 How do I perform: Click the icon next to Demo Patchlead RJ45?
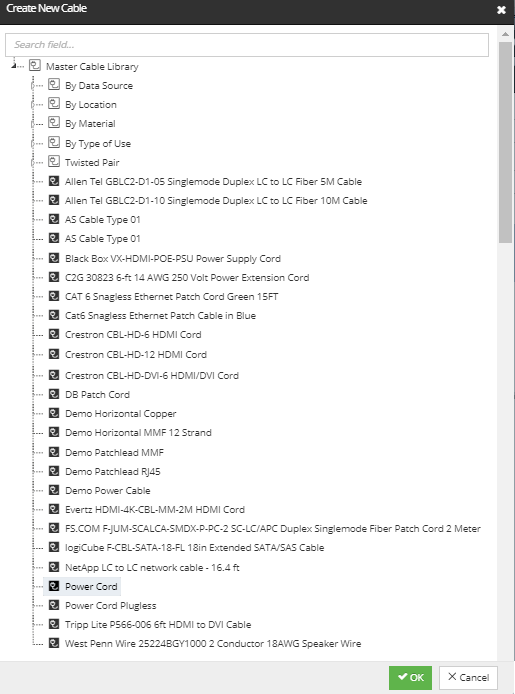(54, 471)
